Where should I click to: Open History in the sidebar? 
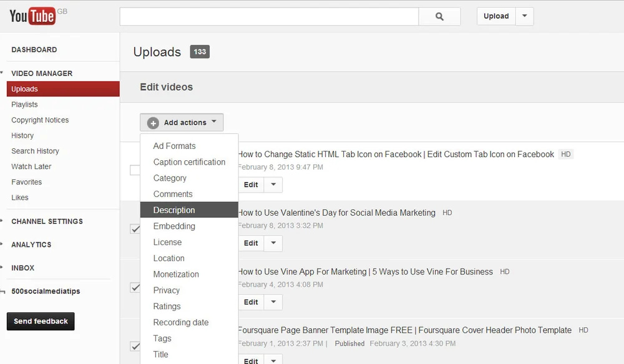click(22, 135)
